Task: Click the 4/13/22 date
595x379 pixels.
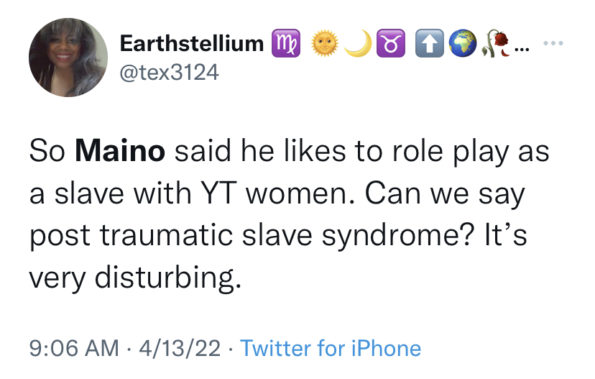Action: coord(179,348)
